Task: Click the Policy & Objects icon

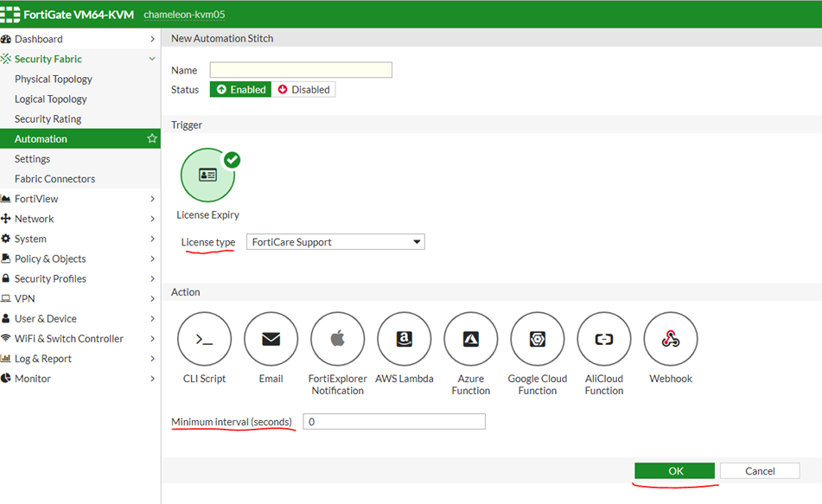Action: 6,258
